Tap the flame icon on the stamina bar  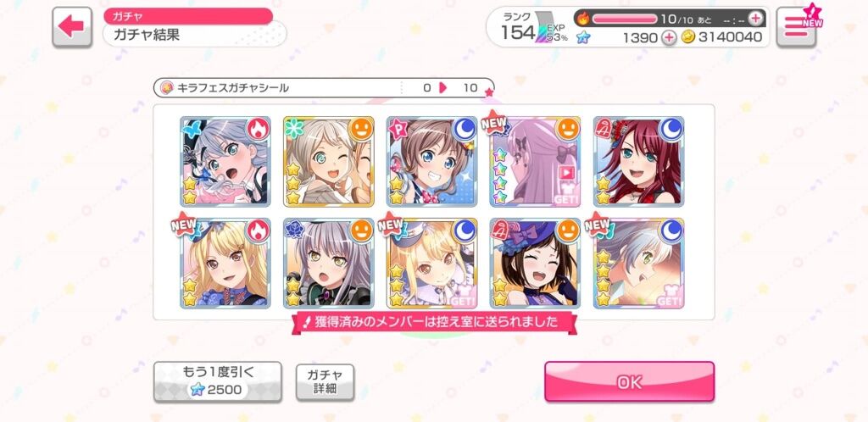pos(583,19)
